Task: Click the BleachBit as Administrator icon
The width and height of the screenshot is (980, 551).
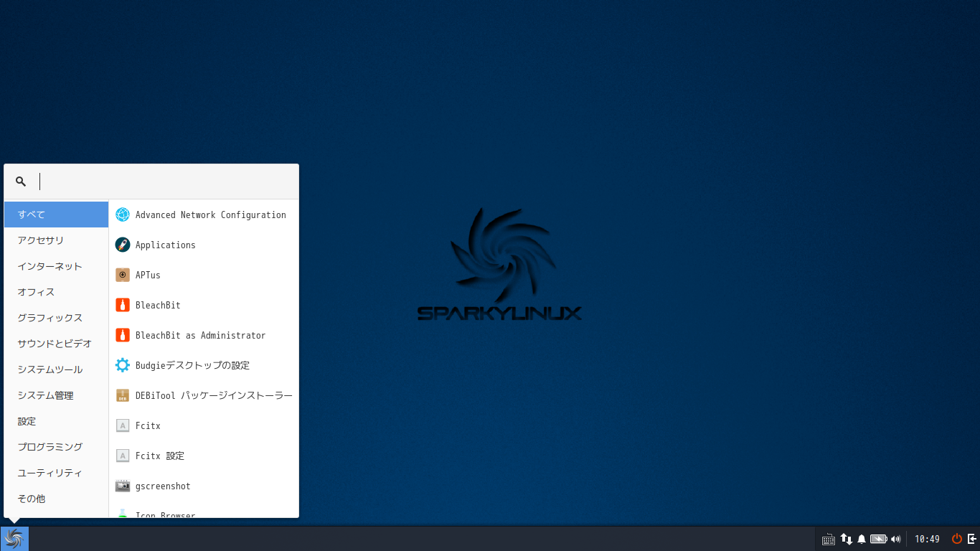Action: point(123,335)
